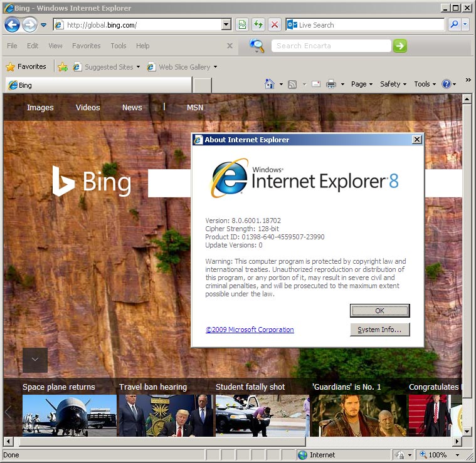Image resolution: width=476 pixels, height=463 pixels.
Task: Click the green Encarta go arrow
Action: [x=400, y=46]
